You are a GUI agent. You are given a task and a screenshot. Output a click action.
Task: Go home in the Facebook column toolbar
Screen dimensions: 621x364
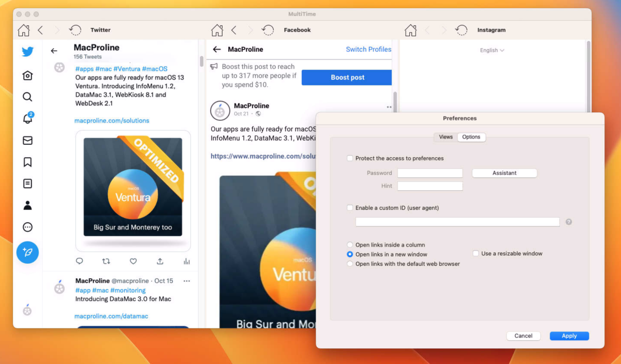[217, 30]
